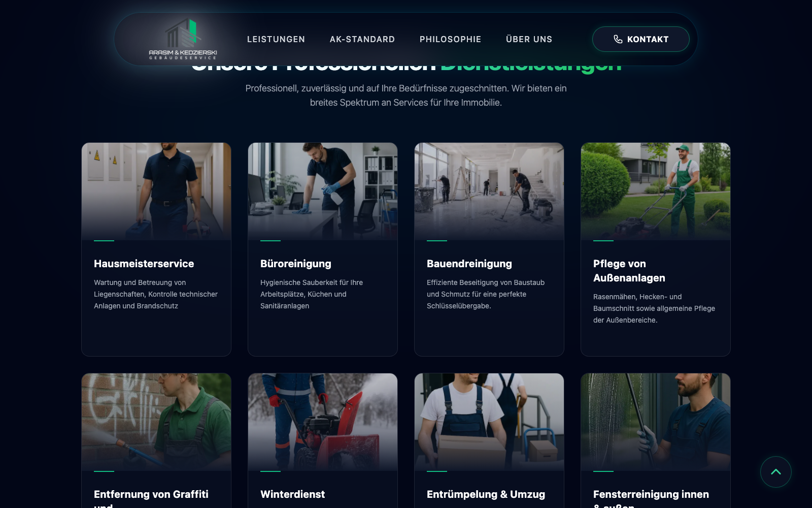Viewport: 812px width, 508px height.
Task: Click the 'Wartung und Betreuung von Liegenschaften' description
Action: click(156, 294)
